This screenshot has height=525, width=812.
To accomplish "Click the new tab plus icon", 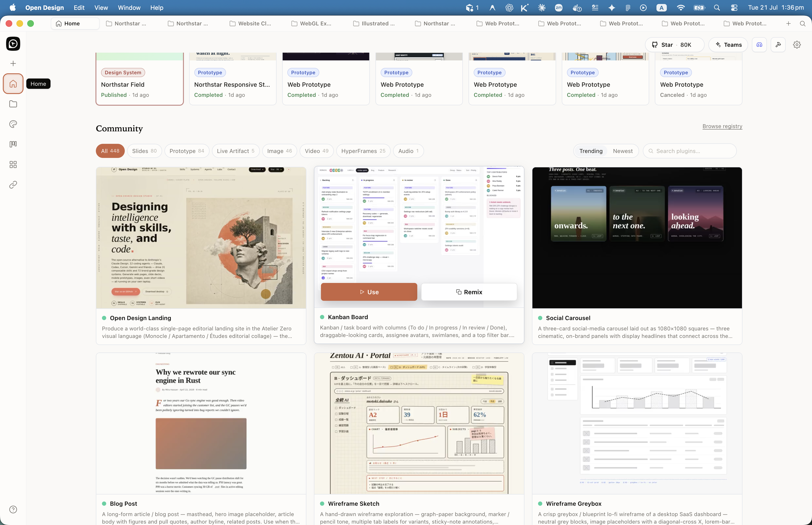I will (789, 24).
